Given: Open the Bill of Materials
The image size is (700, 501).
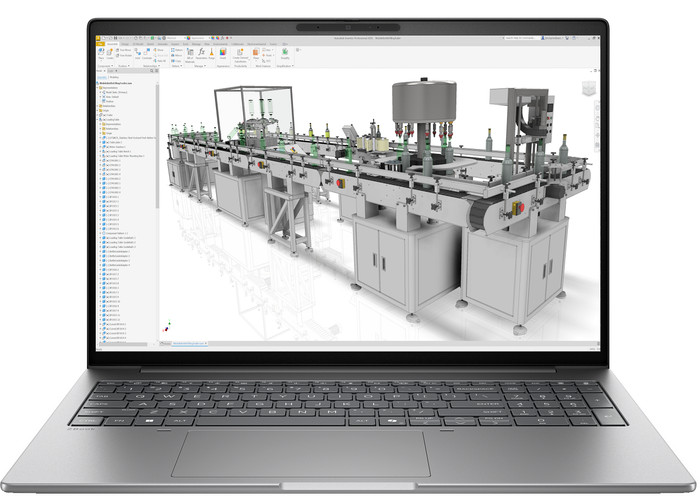Looking at the screenshot, I should (190, 54).
